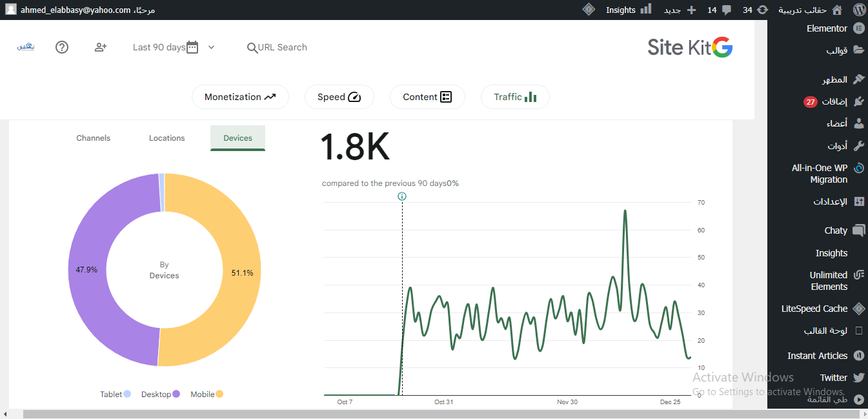Click the red 27 plugin updates badge
Viewport: 868px width, 419px height.
(811, 102)
